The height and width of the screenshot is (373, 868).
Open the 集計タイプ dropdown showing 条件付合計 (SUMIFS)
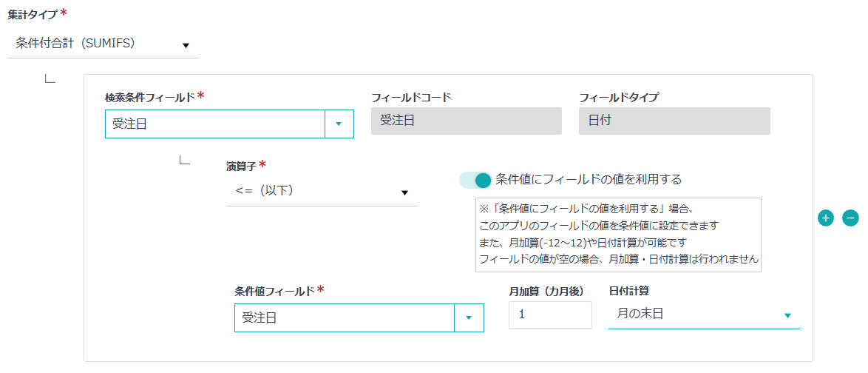tap(103, 44)
